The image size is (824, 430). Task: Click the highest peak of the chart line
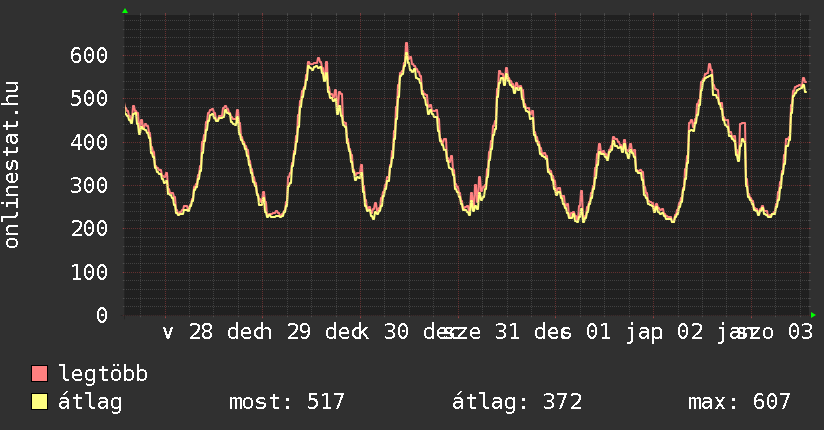click(x=406, y=44)
